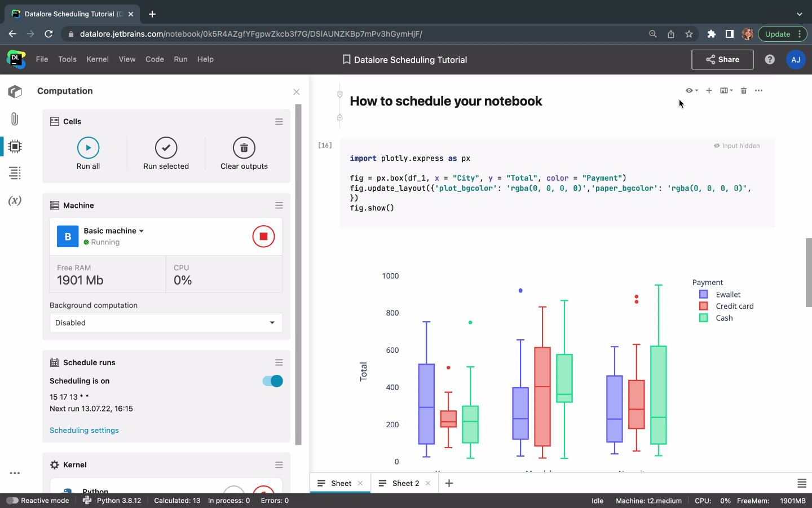Expand the Basic machine dropdown arrow
The width and height of the screenshot is (812, 508).
[142, 231]
